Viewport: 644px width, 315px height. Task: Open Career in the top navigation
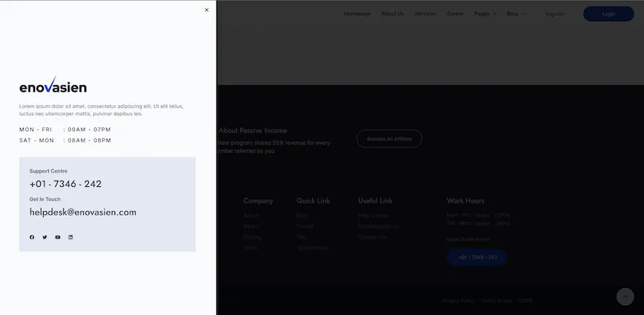click(x=455, y=14)
